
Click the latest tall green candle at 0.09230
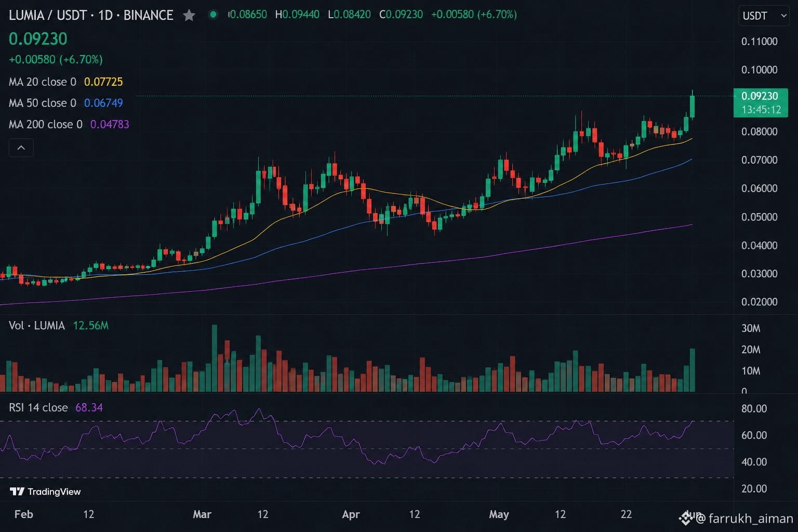pyautogui.click(x=692, y=106)
